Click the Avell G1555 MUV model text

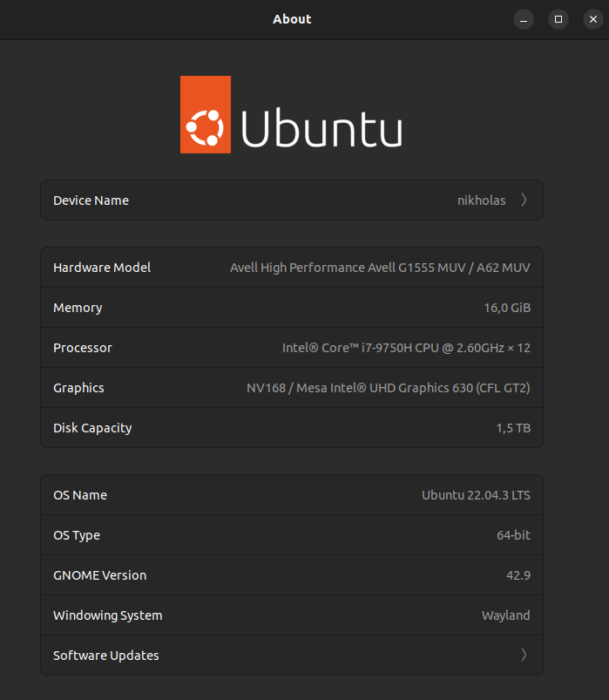[380, 268]
